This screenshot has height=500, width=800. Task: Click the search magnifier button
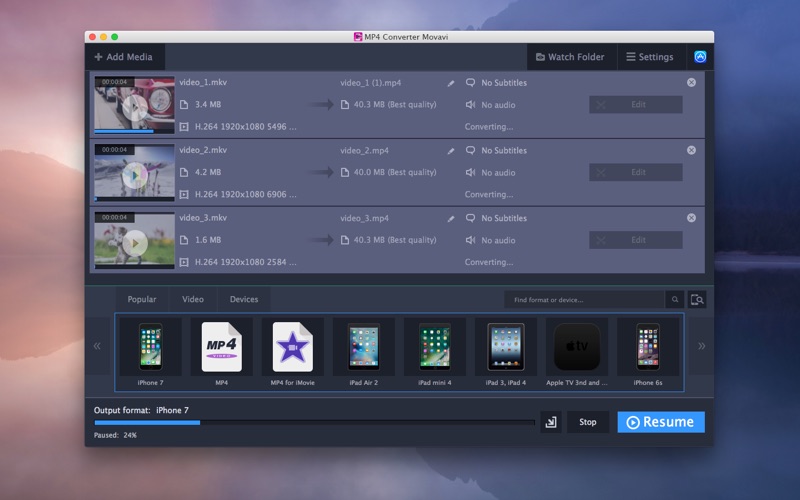coord(674,300)
